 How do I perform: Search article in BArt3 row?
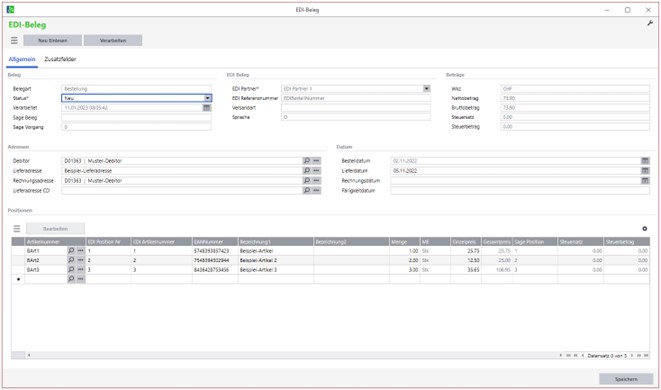[x=71, y=269]
